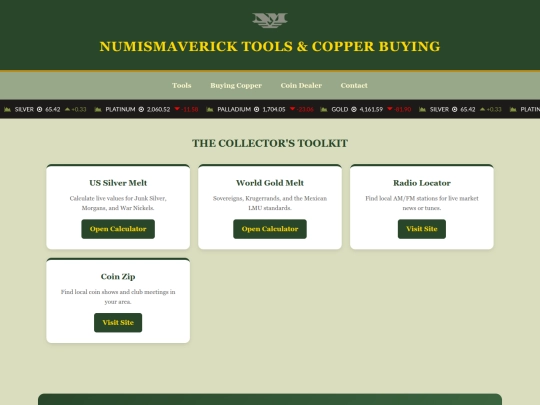The width and height of the screenshot is (540, 405).
Task: Open the Coin Dealer nav link
Action: [x=301, y=85]
